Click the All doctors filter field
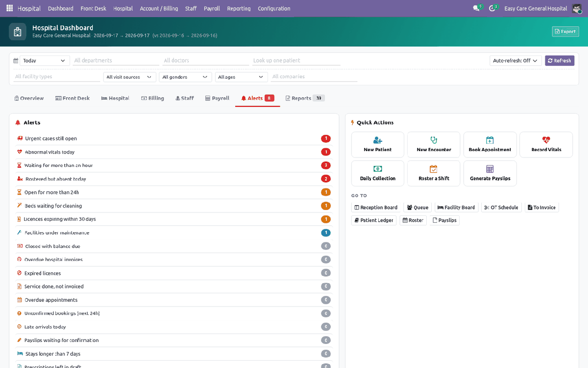The image size is (588, 368). 205,61
